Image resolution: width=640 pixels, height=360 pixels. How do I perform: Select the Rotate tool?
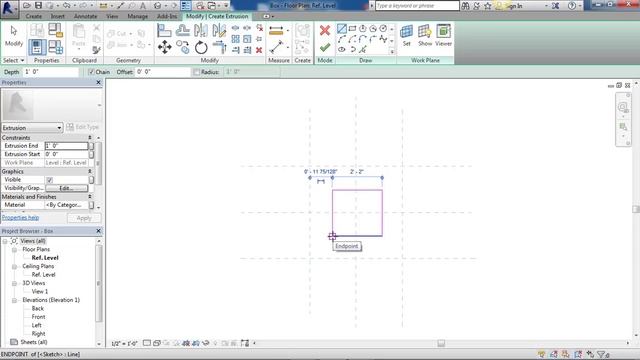pyautogui.click(x=201, y=47)
